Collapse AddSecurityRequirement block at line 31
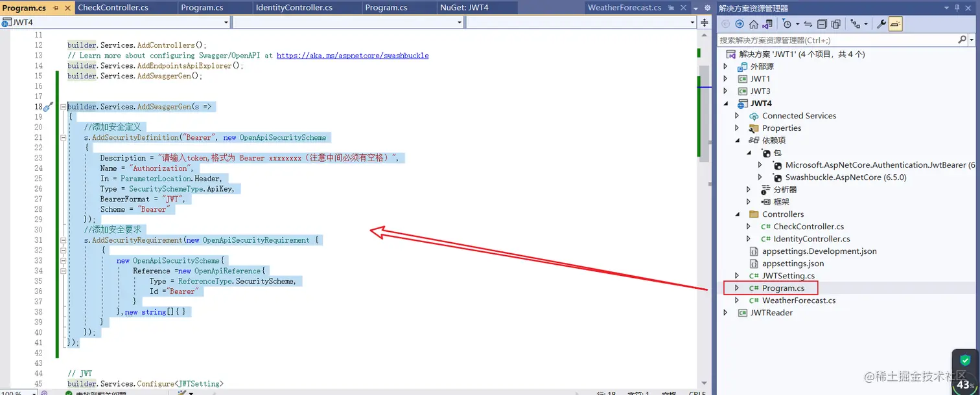This screenshot has width=980, height=395. pos(64,240)
